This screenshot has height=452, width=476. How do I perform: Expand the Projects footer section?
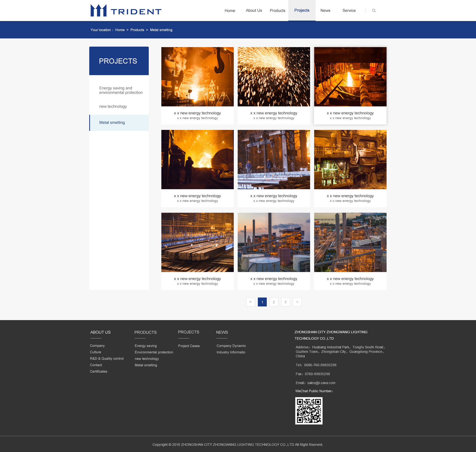(x=188, y=332)
